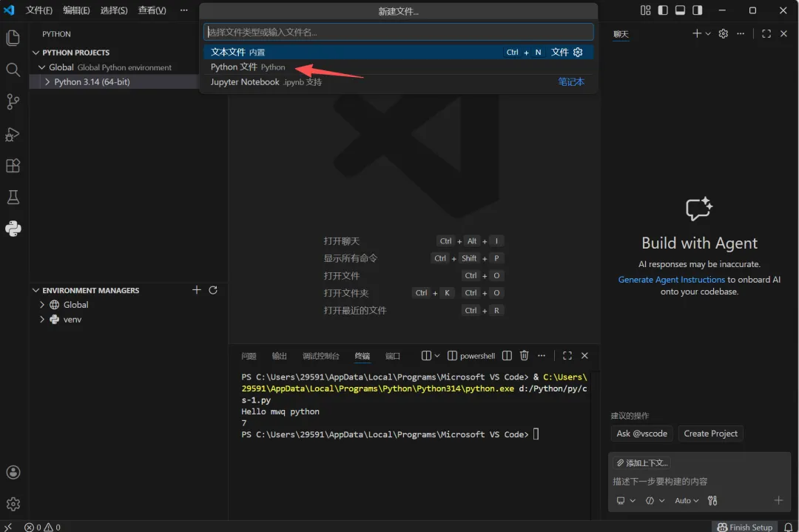
Task: Select the powershell terminal entry
Action: (x=471, y=356)
